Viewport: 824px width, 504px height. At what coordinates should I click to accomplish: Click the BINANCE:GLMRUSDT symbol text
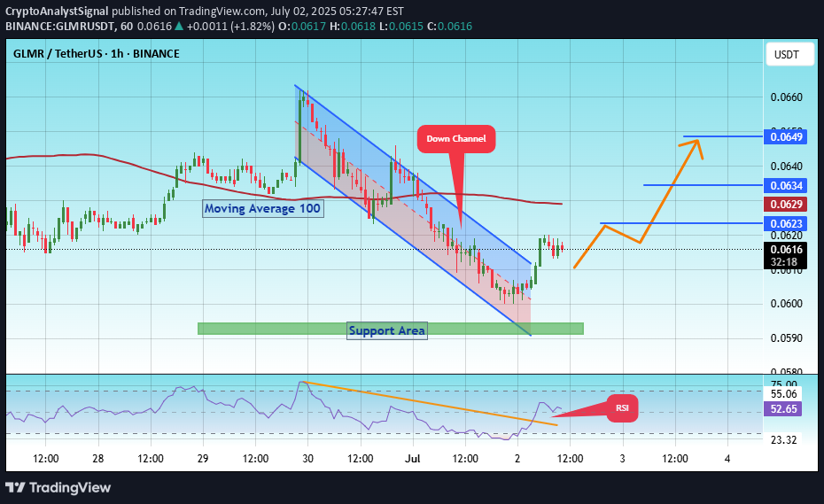(x=60, y=27)
